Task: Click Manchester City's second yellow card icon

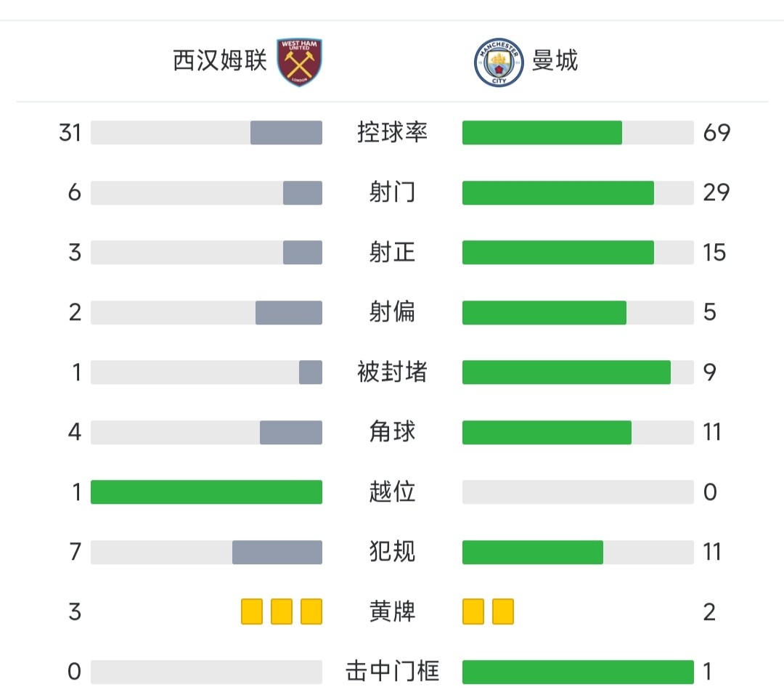Action: pos(503,611)
